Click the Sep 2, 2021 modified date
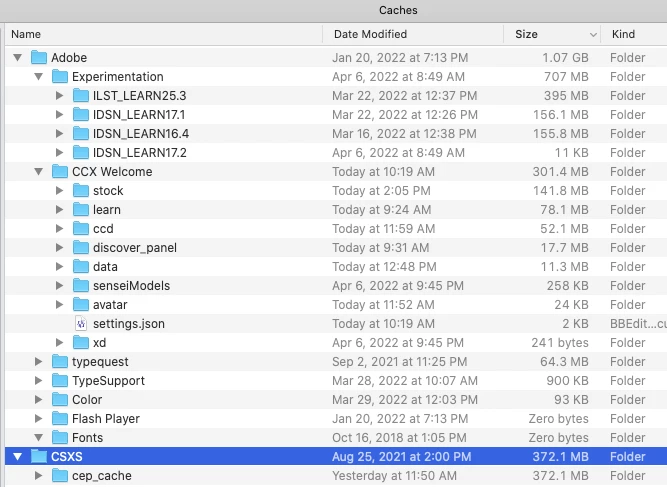The image size is (667, 487). [399, 362]
